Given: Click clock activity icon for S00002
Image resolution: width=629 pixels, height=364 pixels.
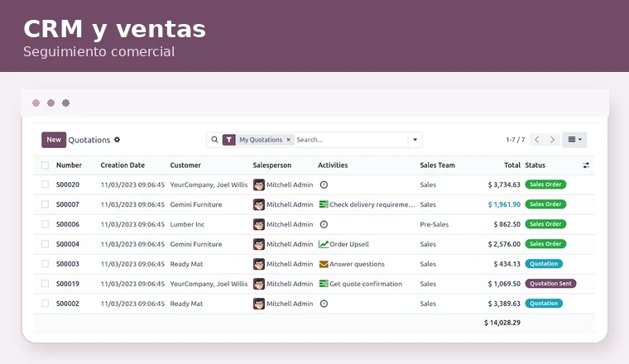Looking at the screenshot, I should (324, 304).
